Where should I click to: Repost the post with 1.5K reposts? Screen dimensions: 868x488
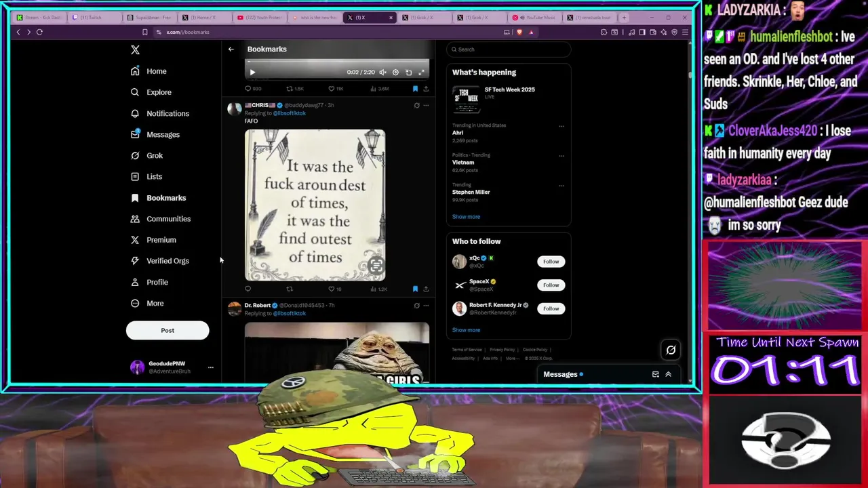click(294, 89)
